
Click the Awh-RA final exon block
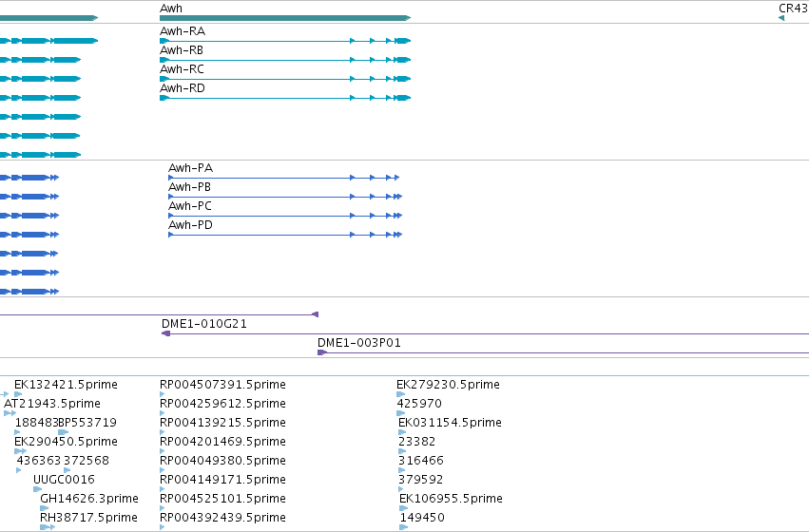[x=403, y=41]
